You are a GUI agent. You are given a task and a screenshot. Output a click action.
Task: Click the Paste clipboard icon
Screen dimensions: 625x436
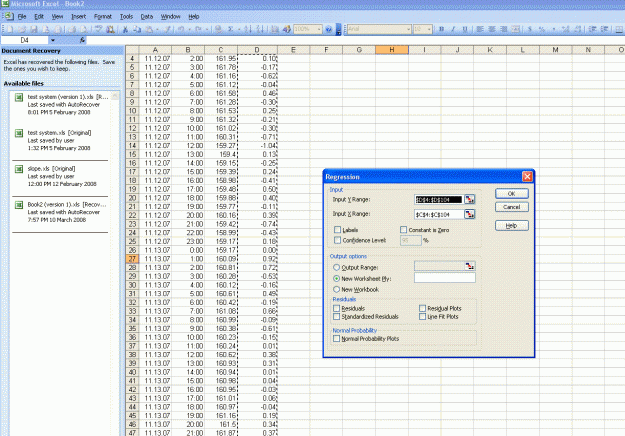149,29
